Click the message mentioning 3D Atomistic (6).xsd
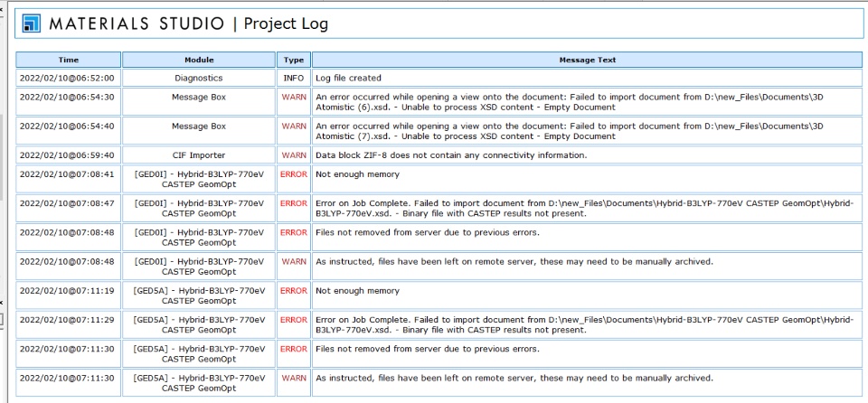Image resolution: width=868 pixels, height=403 pixels. point(587,102)
